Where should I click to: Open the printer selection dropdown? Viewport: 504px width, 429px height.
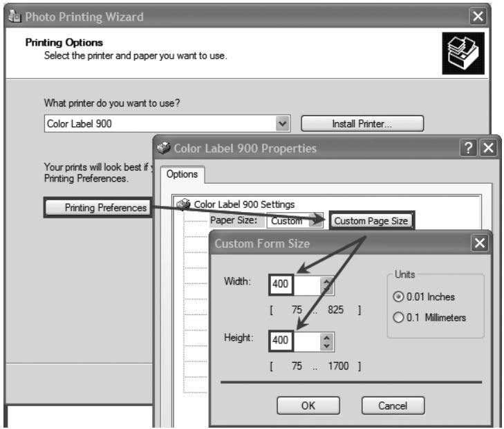click(x=283, y=124)
